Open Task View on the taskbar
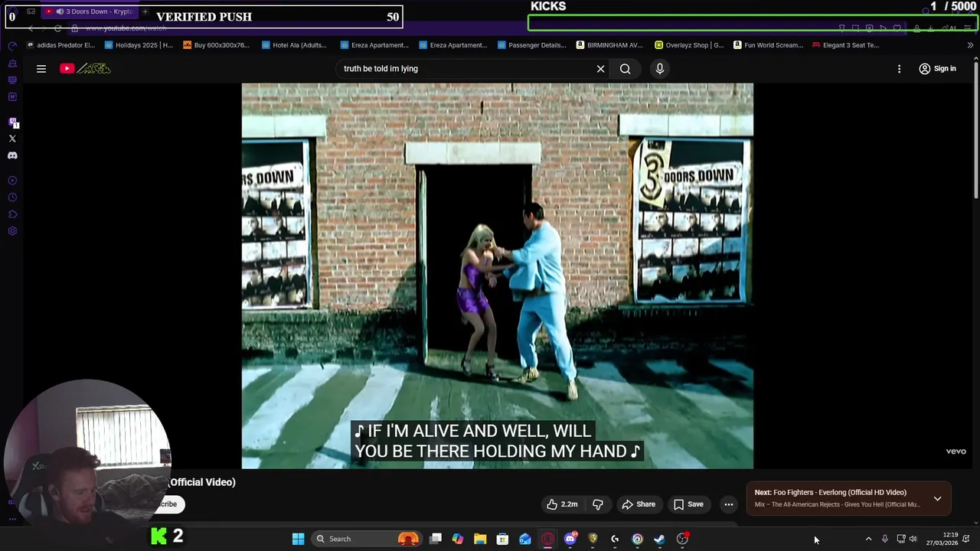The width and height of the screenshot is (980, 551). click(436, 539)
